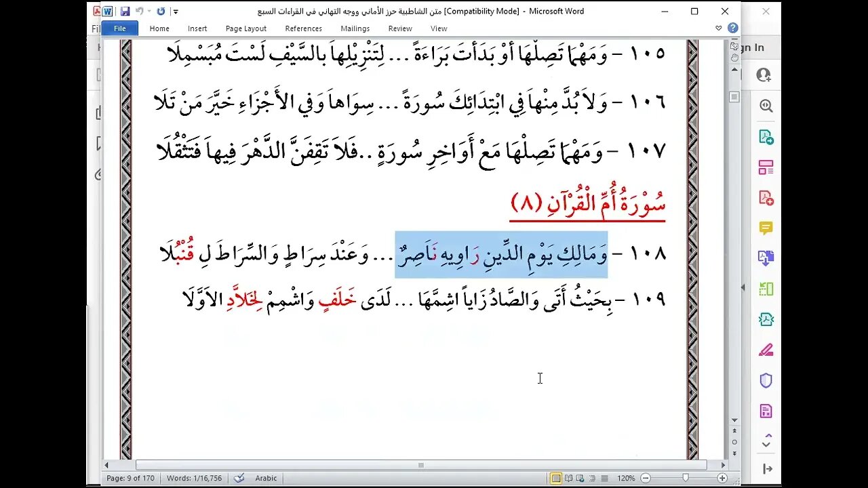868x488 pixels.
Task: Expand the Undo history dropdown arrow
Action: click(x=148, y=12)
